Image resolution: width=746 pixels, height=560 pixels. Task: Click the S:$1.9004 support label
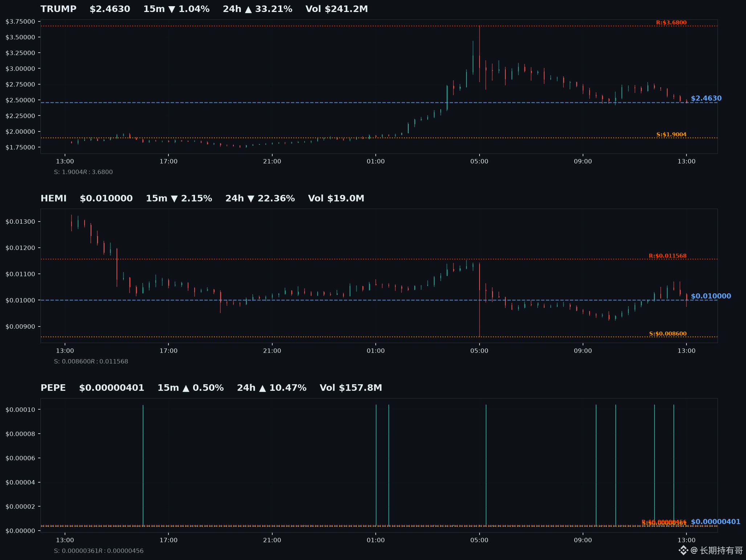pyautogui.click(x=671, y=134)
